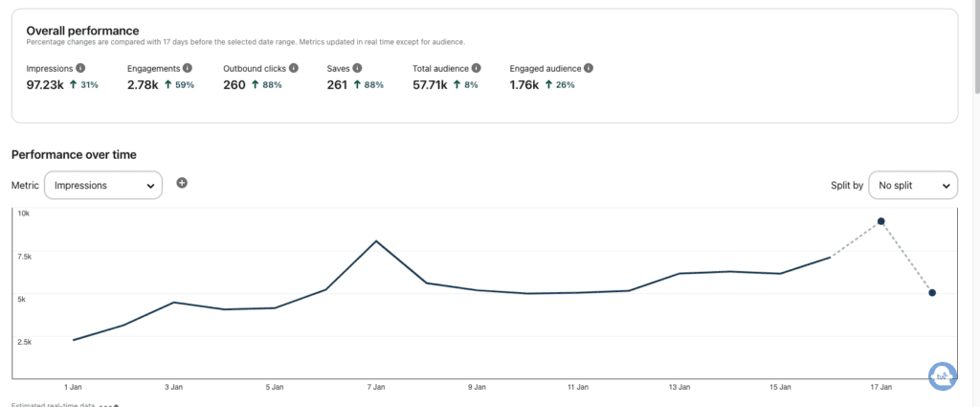Click the Saves 261 metric
This screenshot has height=407, width=980.
338,85
